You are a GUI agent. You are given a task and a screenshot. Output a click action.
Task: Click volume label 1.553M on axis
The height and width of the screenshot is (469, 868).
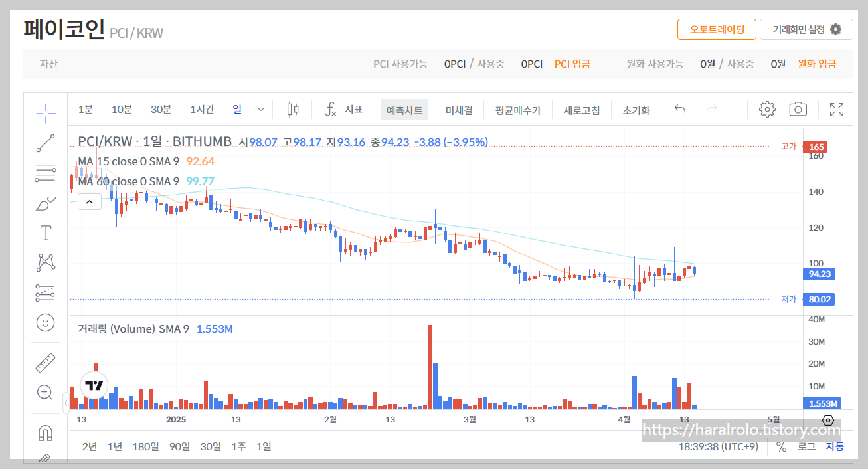[822, 403]
